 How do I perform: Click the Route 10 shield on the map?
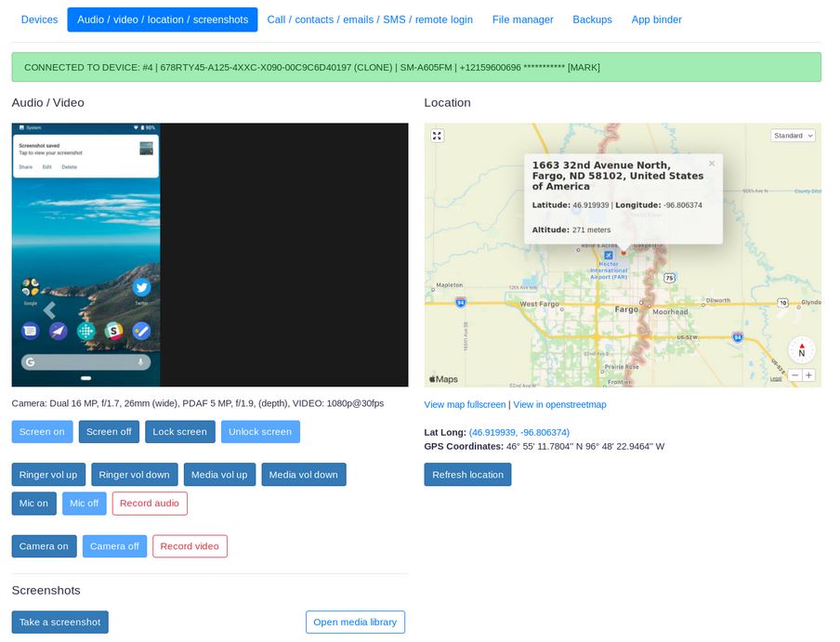(782, 303)
